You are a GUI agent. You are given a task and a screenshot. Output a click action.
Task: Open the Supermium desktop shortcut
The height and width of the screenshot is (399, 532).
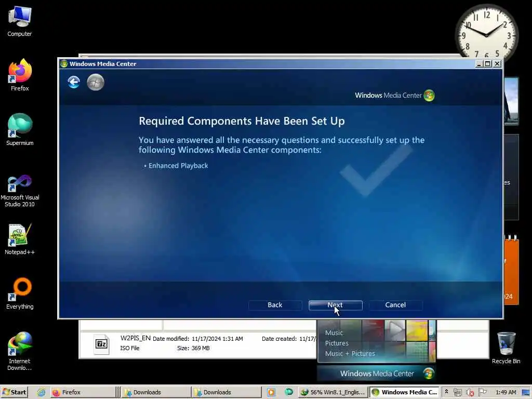(x=20, y=129)
